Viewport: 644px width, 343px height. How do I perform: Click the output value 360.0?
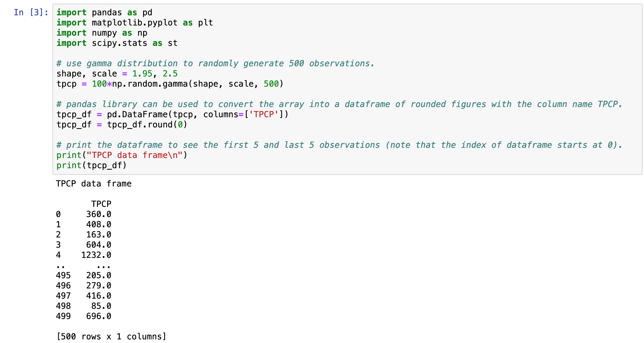[x=99, y=214]
